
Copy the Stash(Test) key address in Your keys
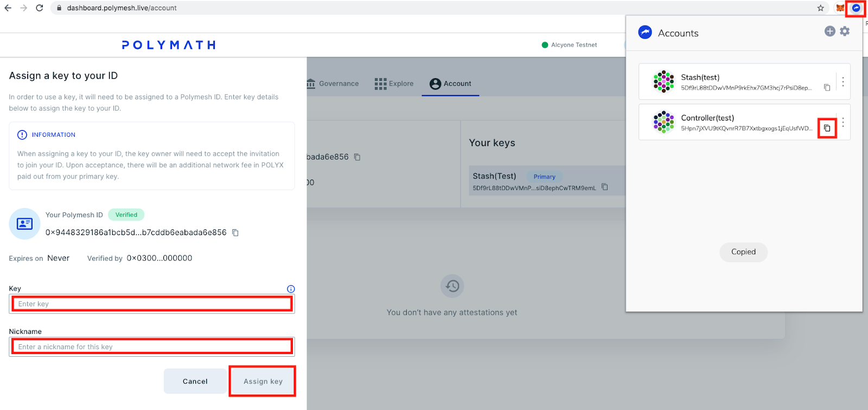tap(604, 187)
